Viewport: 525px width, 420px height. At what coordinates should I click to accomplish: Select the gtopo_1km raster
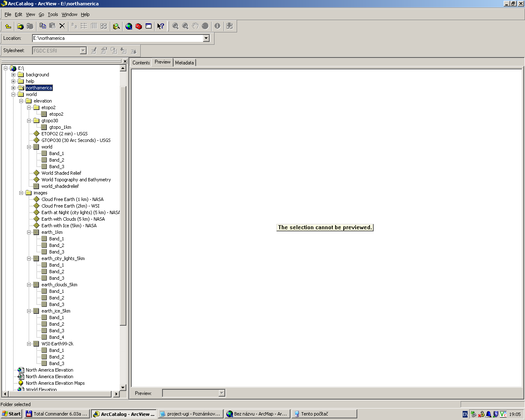coord(60,127)
